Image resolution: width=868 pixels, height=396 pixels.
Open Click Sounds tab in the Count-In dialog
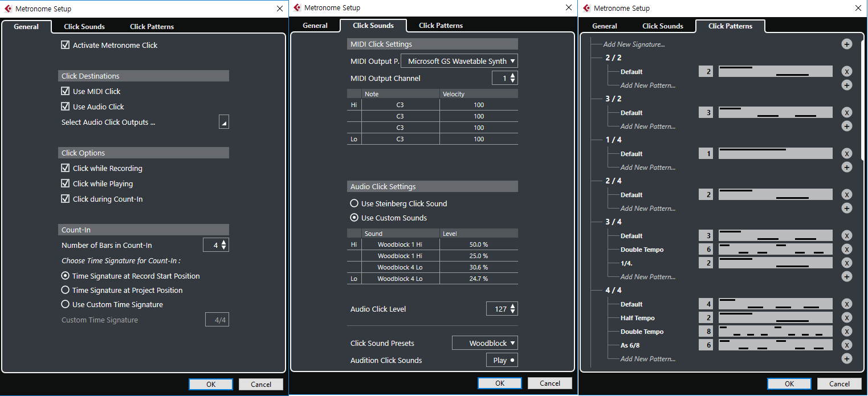(x=84, y=26)
